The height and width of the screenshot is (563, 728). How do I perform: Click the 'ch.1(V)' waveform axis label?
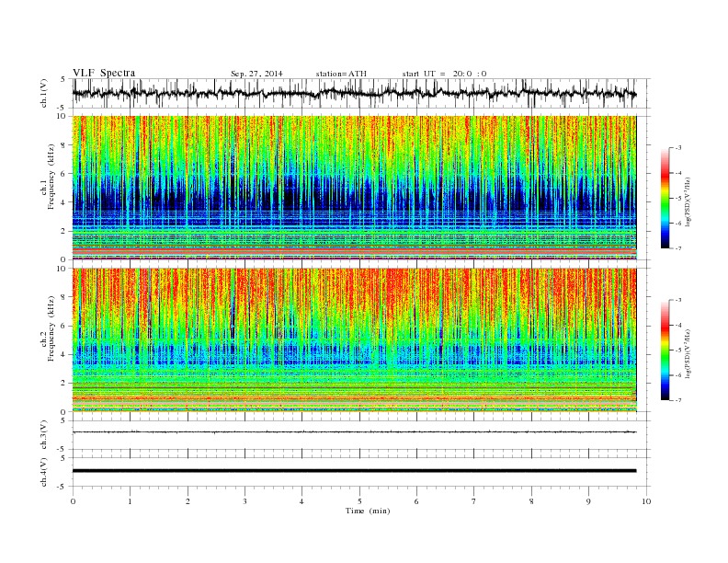(44, 93)
